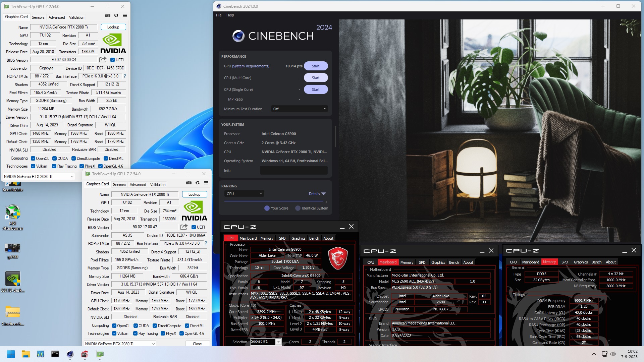Open GPU ranking dropdown in Cinebench
The width and height of the screenshot is (644, 362).
244,194
